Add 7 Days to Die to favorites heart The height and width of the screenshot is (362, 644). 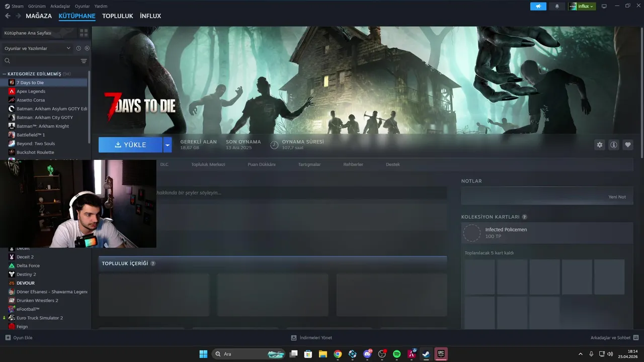pyautogui.click(x=628, y=145)
